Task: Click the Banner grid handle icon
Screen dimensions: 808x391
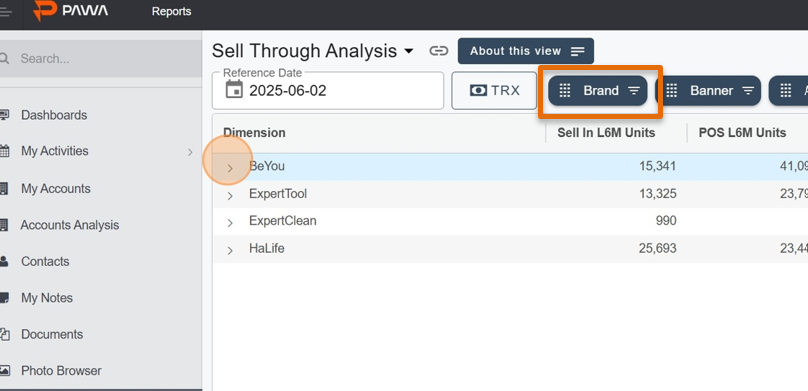Action: pos(671,91)
